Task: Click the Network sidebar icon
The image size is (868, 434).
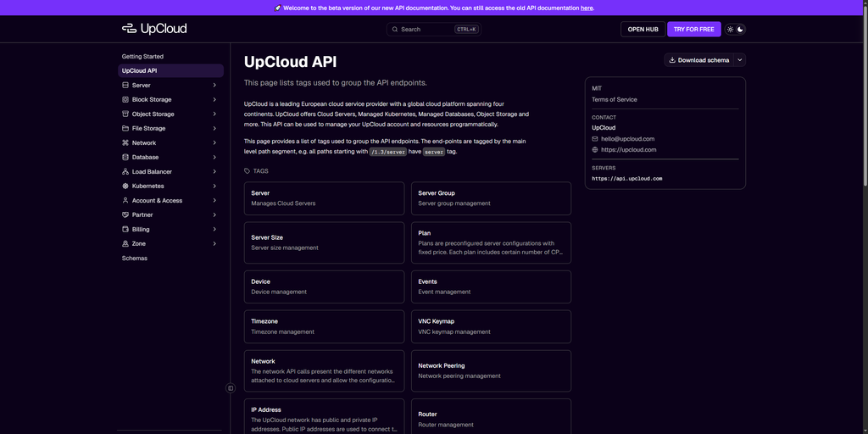Action: coord(125,142)
